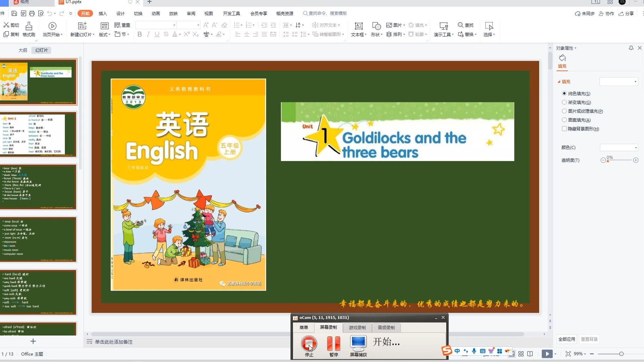Click Reset Background (重置背景) button
Screen dimensions: 644x362
589,339
